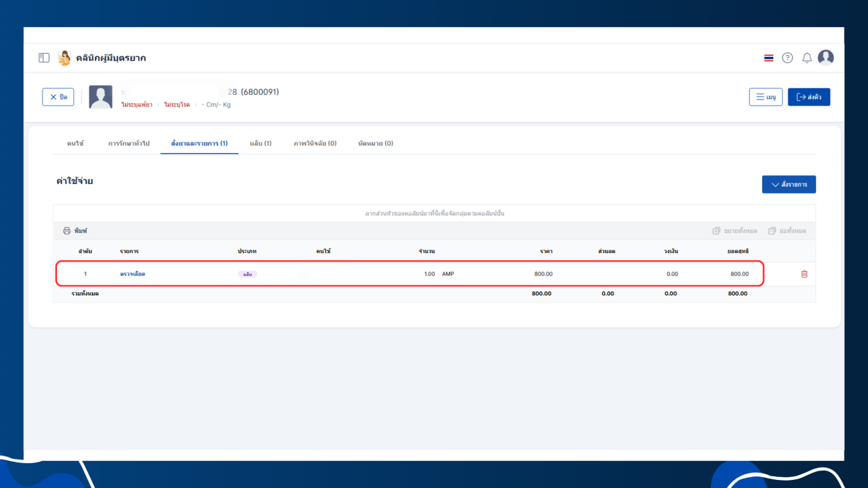868x488 pixels.
Task: Click total ราคา 800.00 in the รวมทั้งหมด row
Action: coord(541,294)
